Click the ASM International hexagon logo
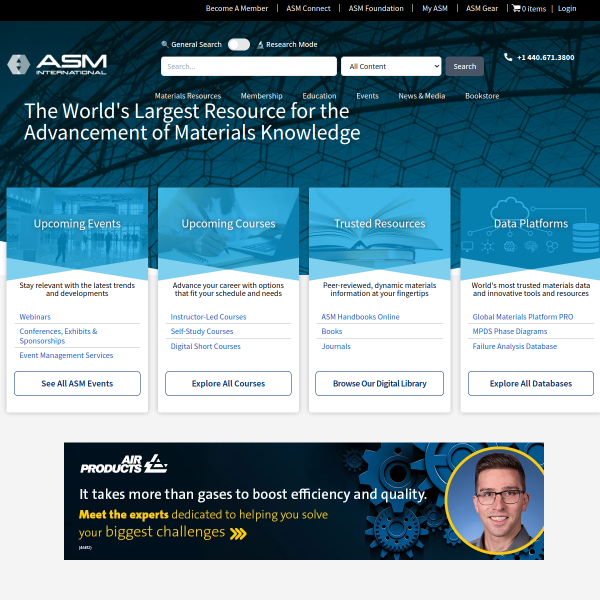This screenshot has height=600, width=600. click(x=18, y=64)
